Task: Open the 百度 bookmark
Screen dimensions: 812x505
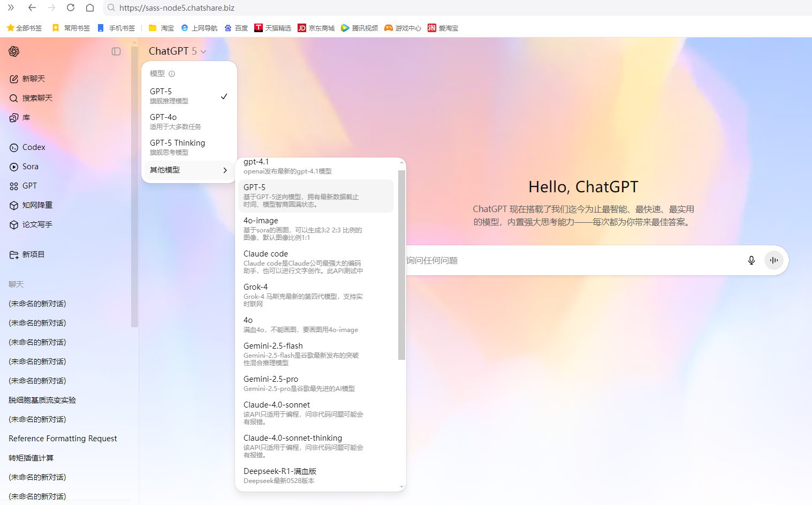Action: [236, 28]
